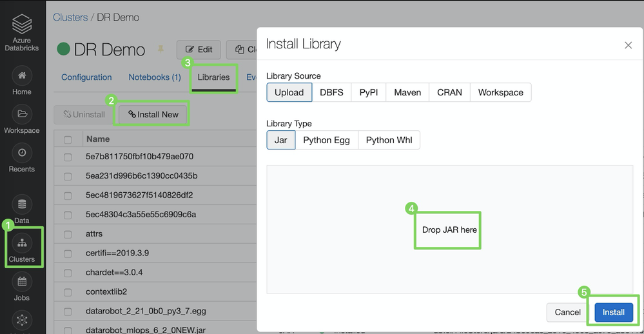Switch to the Notebooks (1) tab

(x=155, y=77)
